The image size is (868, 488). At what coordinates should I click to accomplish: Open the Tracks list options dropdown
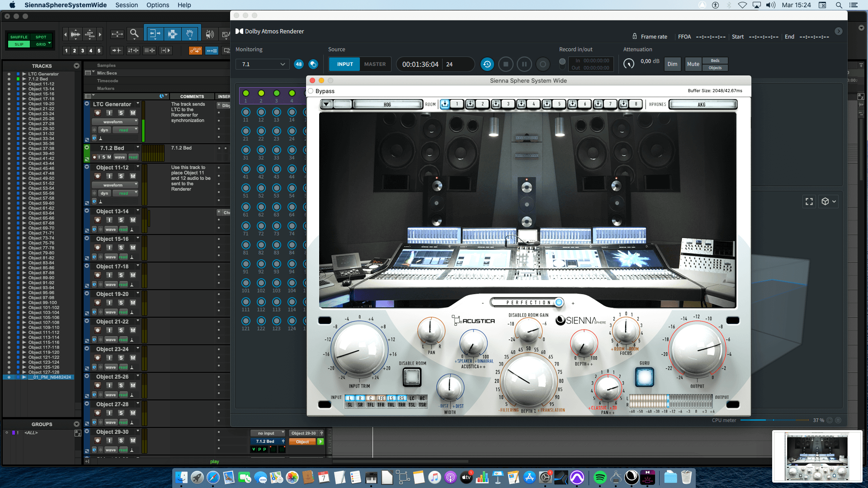(76, 66)
